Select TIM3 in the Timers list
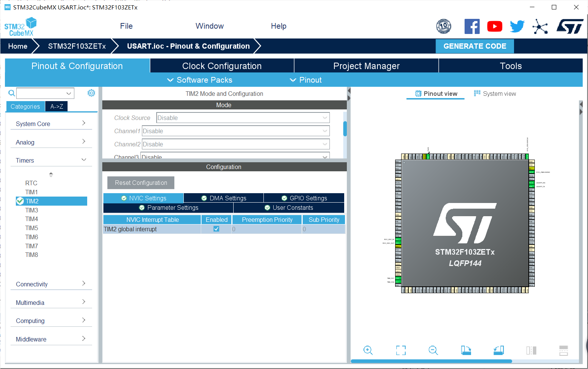The image size is (588, 369). [32, 210]
